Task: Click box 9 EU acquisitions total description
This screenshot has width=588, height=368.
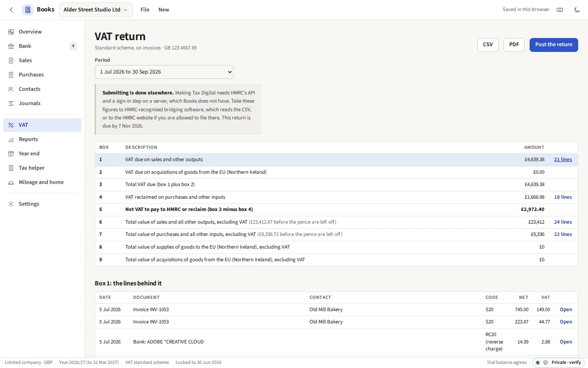Action: (215, 260)
